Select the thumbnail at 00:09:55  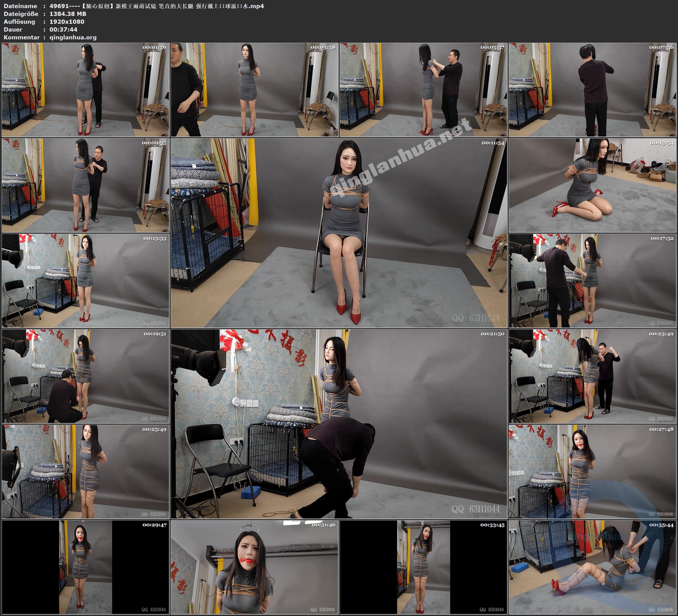click(85, 185)
